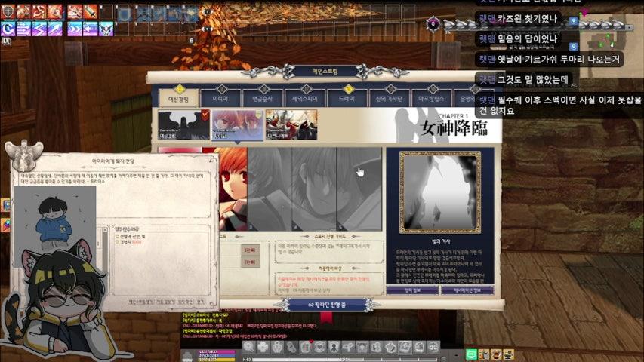
Task: Activate the double-chevron dash skill icon
Action: click(74, 29)
